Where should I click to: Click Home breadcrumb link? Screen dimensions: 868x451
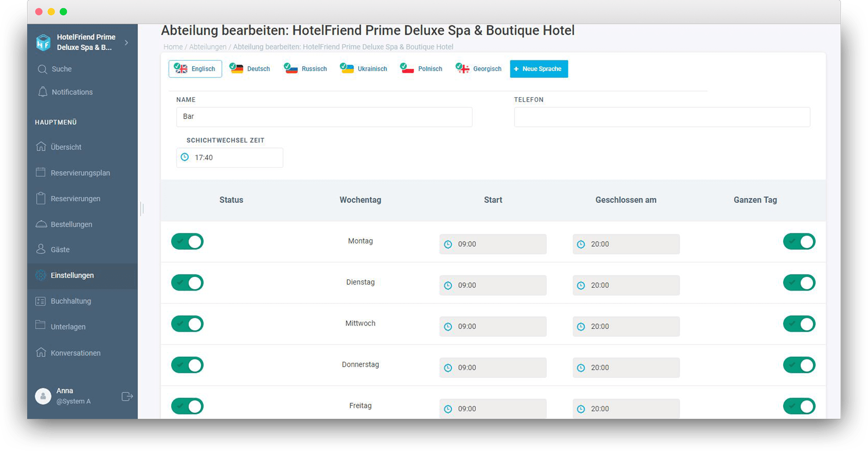(x=173, y=47)
